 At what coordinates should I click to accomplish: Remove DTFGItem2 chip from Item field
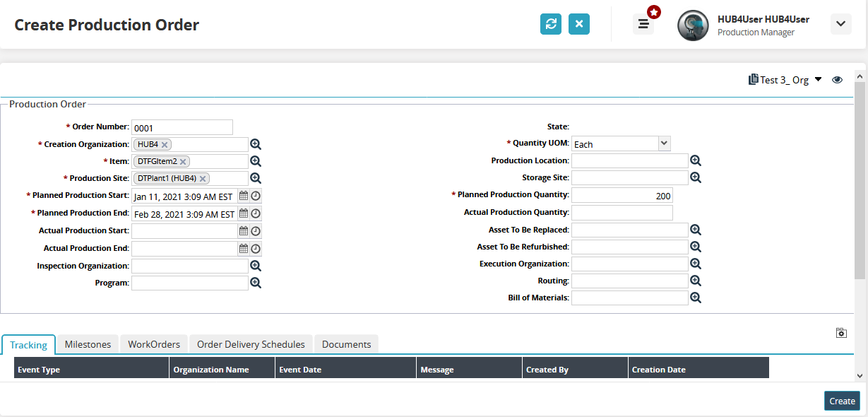coord(183,162)
